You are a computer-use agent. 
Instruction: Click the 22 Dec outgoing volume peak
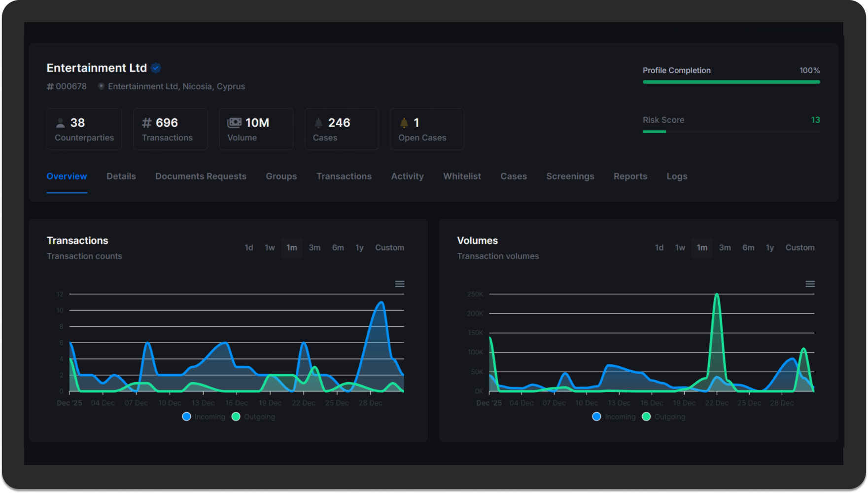click(717, 295)
